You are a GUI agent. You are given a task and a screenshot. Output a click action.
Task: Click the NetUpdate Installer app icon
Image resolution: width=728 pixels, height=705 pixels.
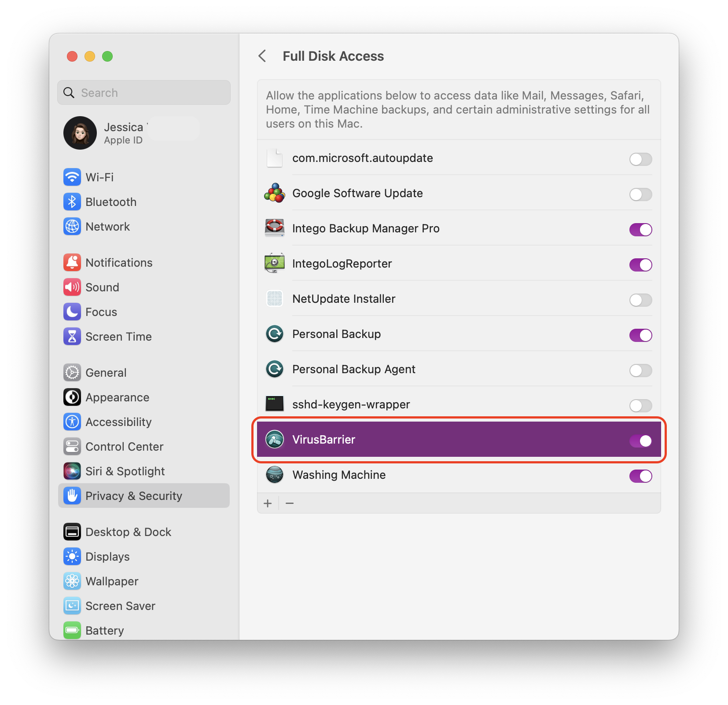pos(275,299)
